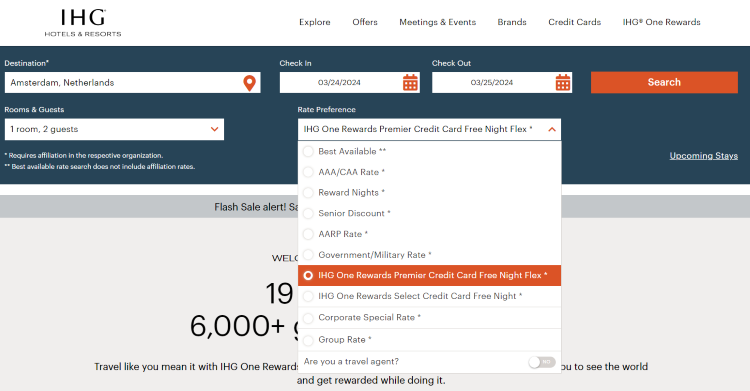Click the Destination input field

click(x=132, y=83)
